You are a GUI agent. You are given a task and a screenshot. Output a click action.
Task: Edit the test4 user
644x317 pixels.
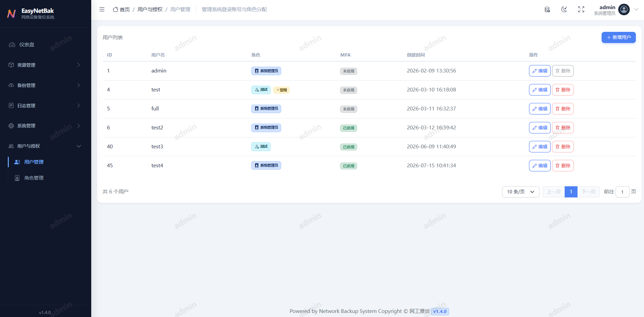click(540, 166)
